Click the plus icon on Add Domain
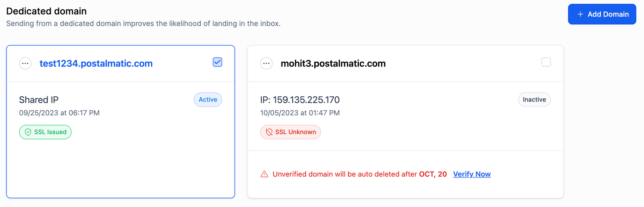Viewport: 644px width, 207px height. (581, 14)
